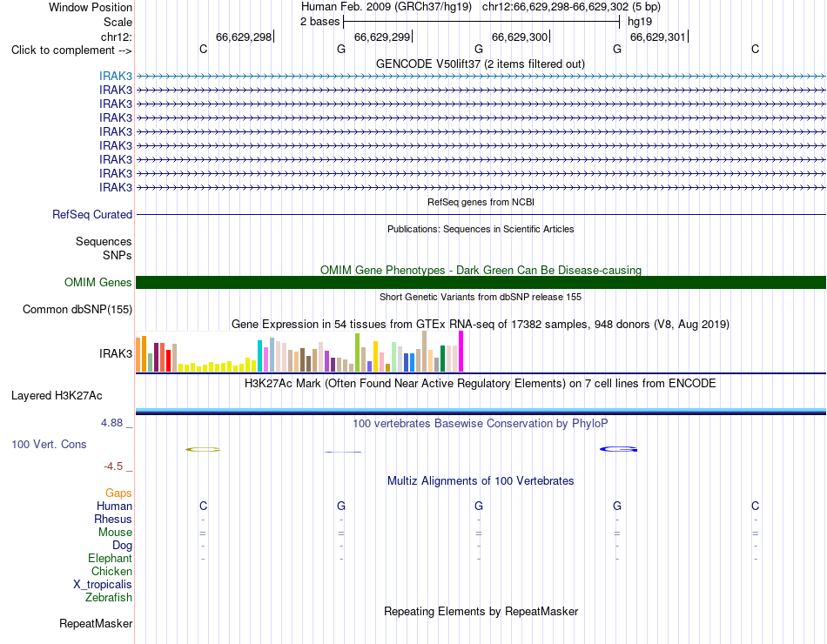Click the 4.88 PhyloP upper scale value
827x644 pixels.
pos(111,423)
